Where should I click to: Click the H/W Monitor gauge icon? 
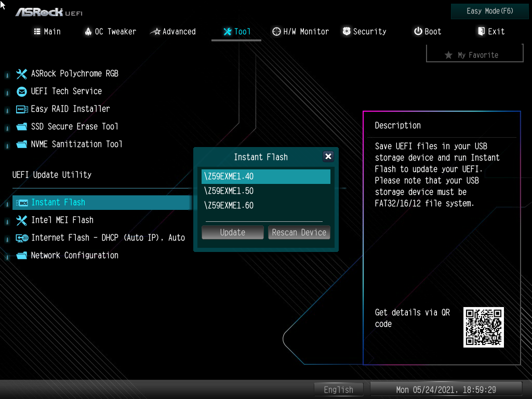[276, 32]
